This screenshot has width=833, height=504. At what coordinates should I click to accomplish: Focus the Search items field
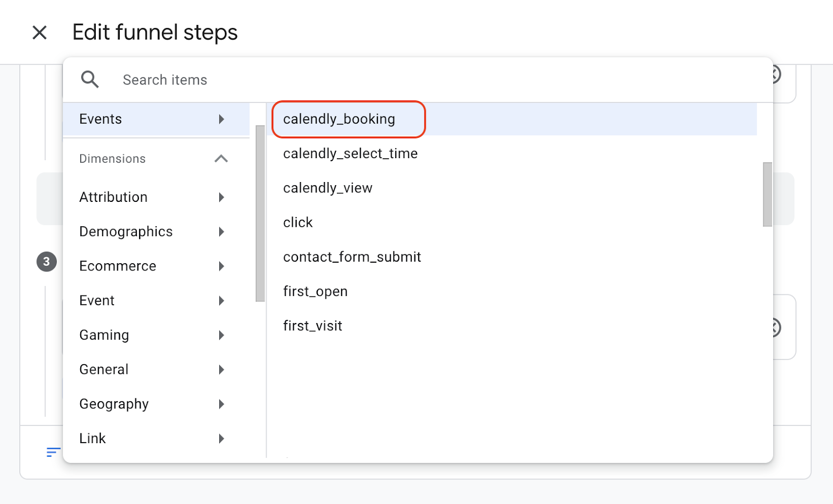tap(416, 80)
